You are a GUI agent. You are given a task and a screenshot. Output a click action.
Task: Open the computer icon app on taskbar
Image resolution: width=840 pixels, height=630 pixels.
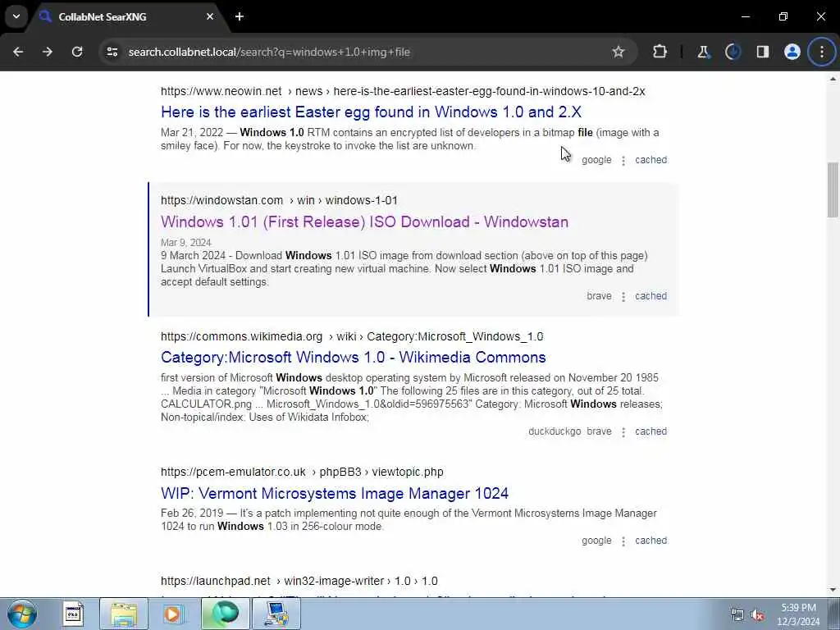276,614
